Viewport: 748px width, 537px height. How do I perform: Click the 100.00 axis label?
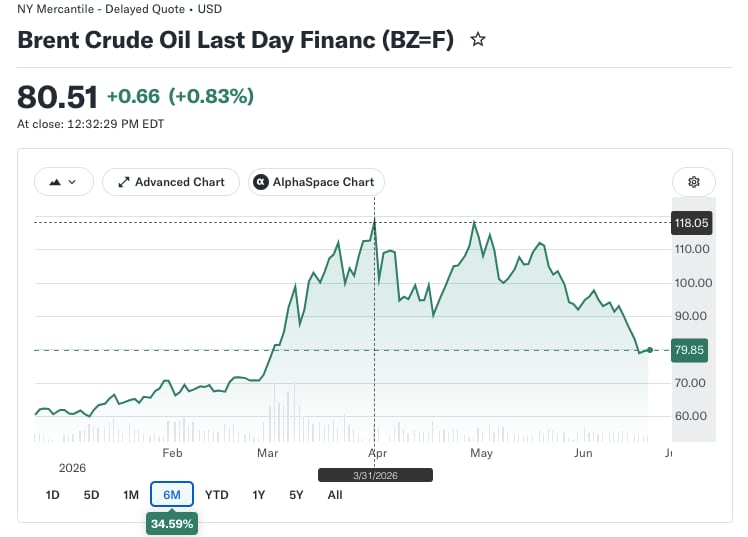tap(693, 283)
